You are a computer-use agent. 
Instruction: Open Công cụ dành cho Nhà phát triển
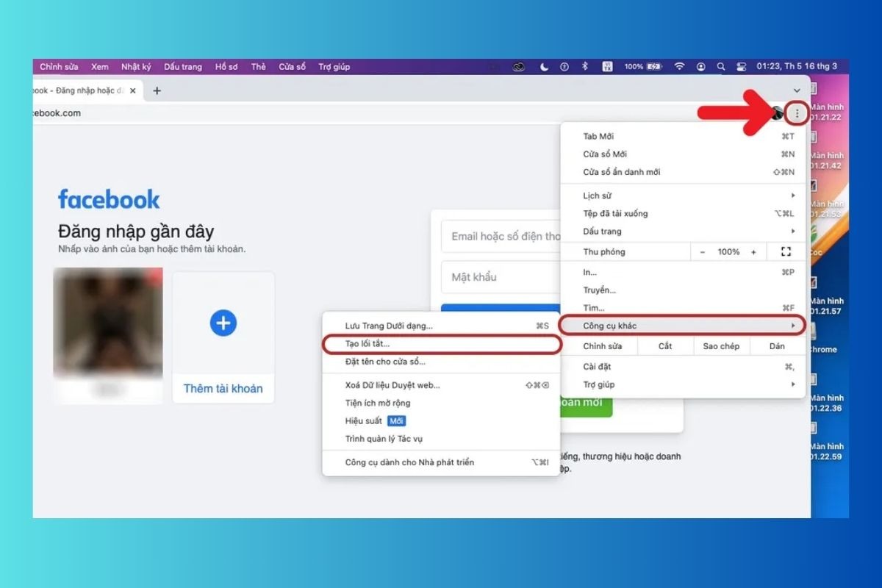pyautogui.click(x=441, y=462)
